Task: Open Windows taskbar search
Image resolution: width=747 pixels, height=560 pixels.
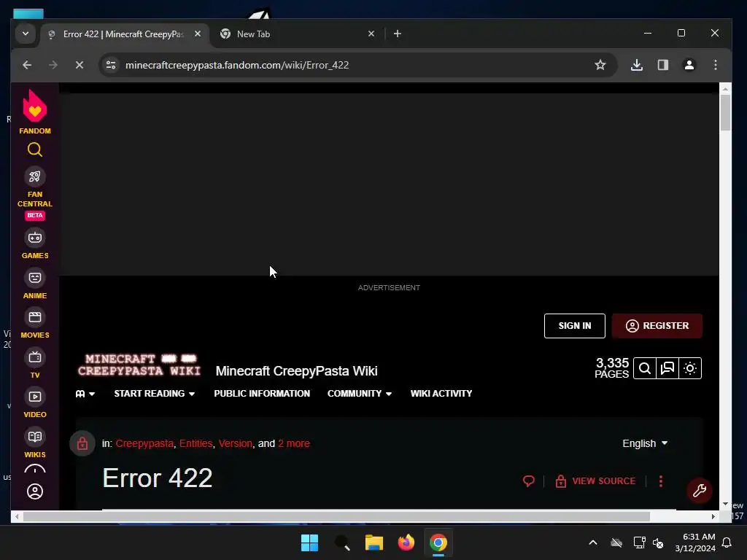Action: coord(342,542)
